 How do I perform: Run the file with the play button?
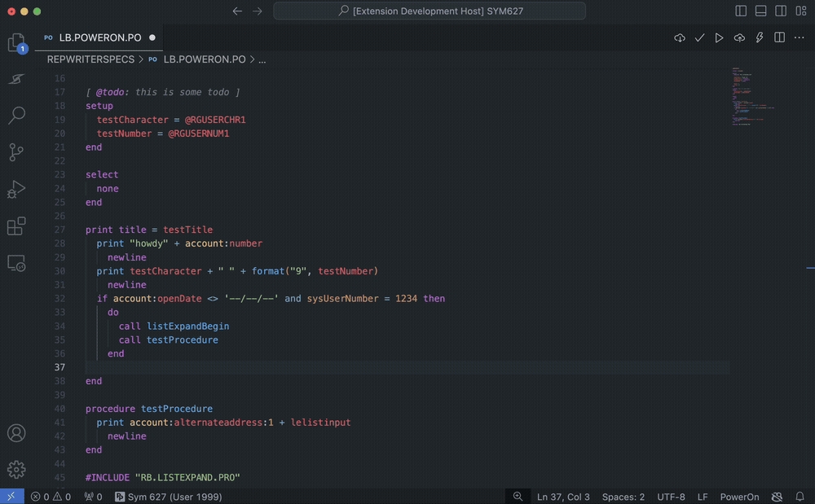(719, 37)
